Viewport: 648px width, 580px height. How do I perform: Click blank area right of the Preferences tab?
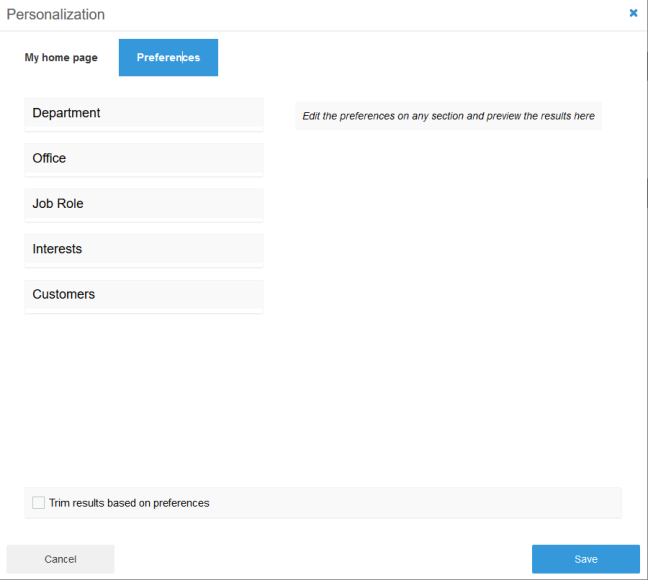pyautogui.click(x=420, y=58)
